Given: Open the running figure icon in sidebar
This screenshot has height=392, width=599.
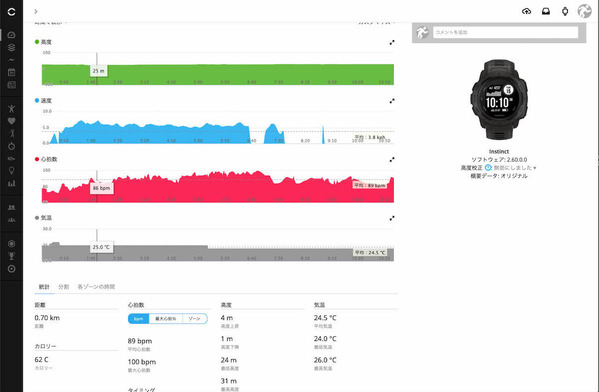Looking at the screenshot, I should point(11,133).
